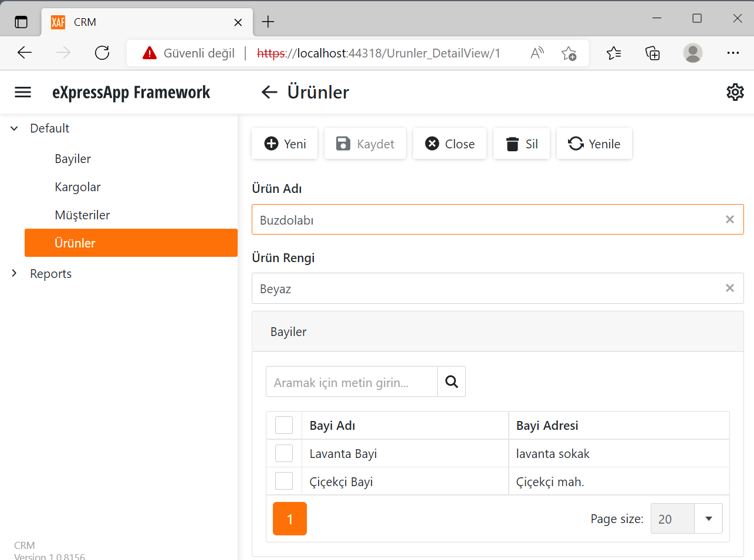
Task: Check the Çiçekçi Bayi row checkbox
Action: point(283,480)
